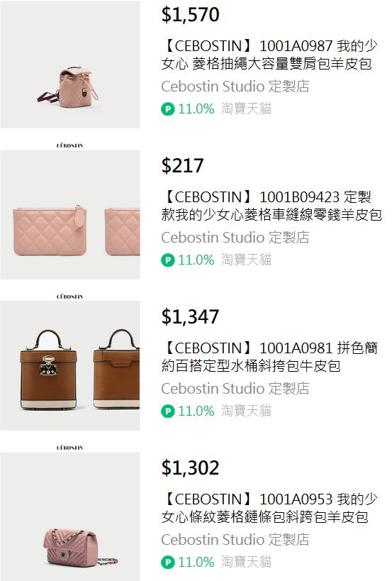The image size is (392, 581).
Task: Click green P icon on $1,347 bucket bag
Action: 168,411
